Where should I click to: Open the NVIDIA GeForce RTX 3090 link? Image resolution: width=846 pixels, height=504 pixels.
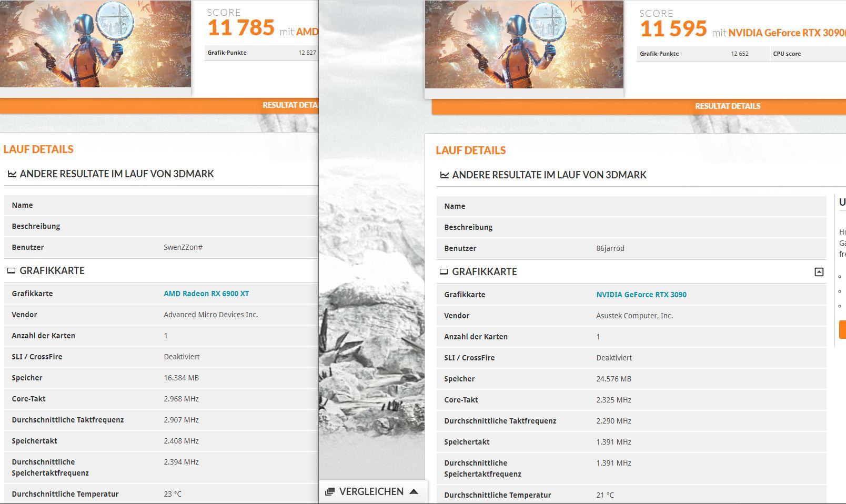pyautogui.click(x=641, y=295)
